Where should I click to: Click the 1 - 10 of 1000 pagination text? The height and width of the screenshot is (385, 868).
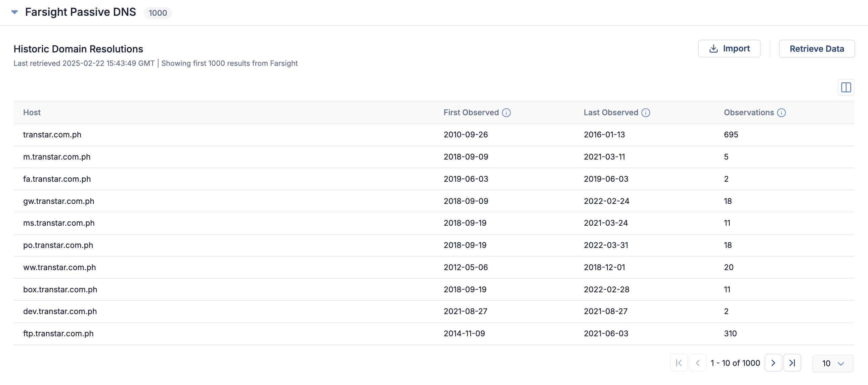click(735, 363)
